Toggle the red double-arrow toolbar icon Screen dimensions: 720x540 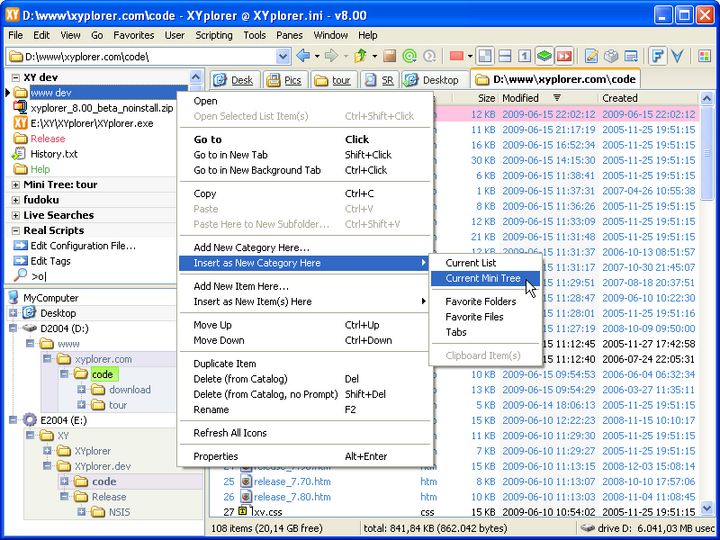tap(564, 56)
